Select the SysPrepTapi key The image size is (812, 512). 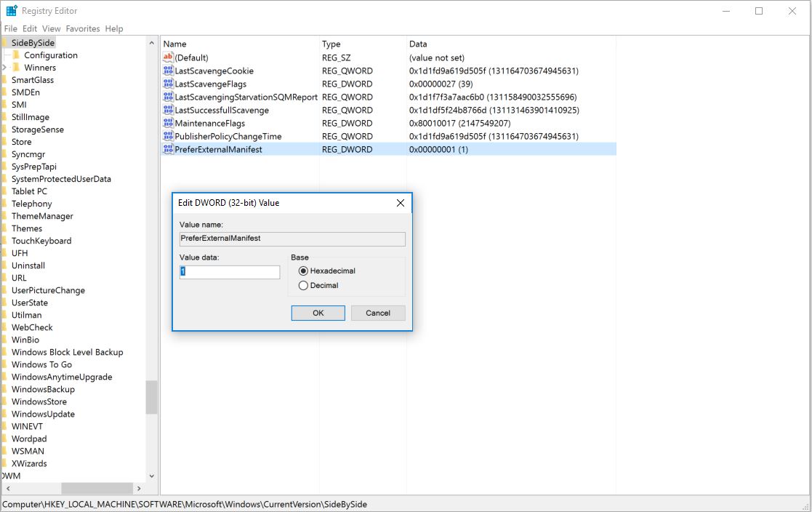click(x=34, y=167)
